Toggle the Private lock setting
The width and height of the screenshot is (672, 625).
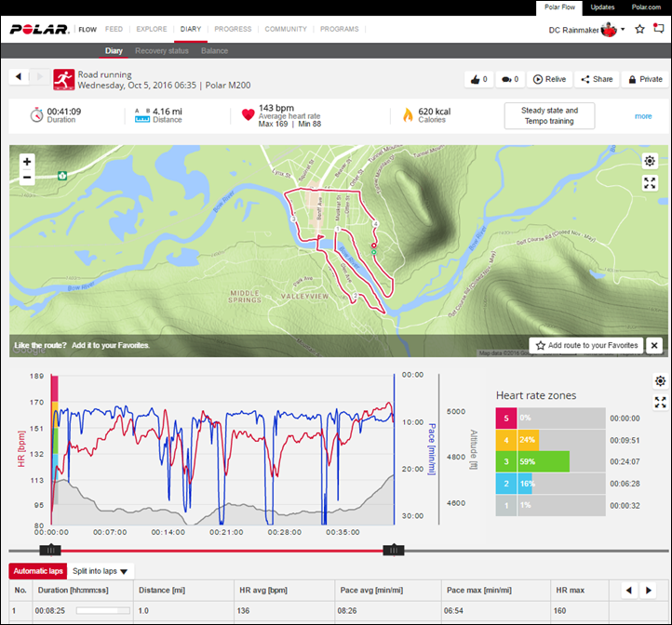(644, 79)
